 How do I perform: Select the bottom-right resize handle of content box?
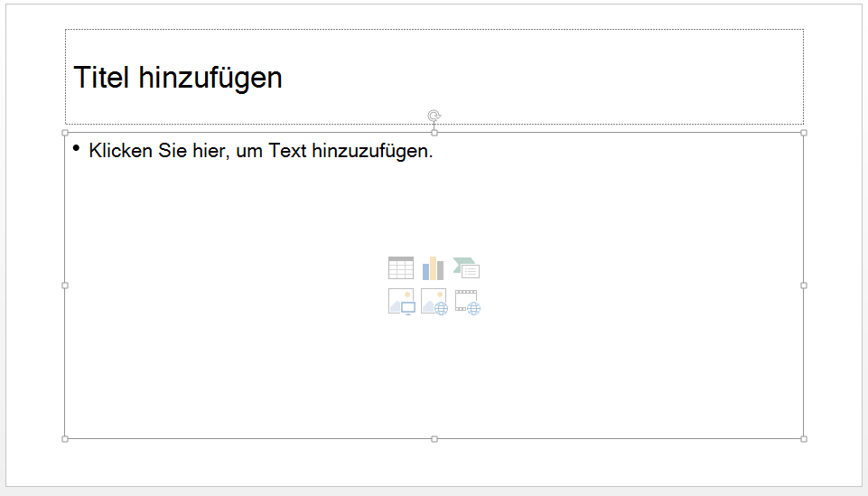click(804, 439)
